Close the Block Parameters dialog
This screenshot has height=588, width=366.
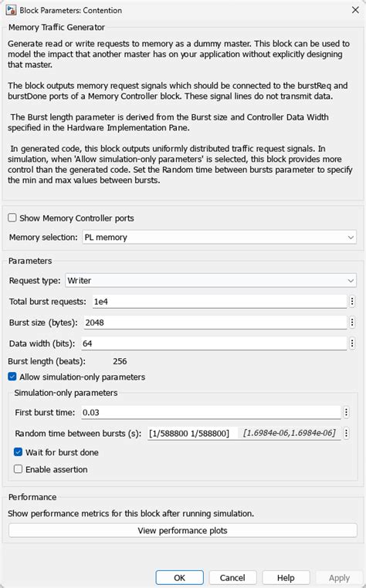click(355, 10)
